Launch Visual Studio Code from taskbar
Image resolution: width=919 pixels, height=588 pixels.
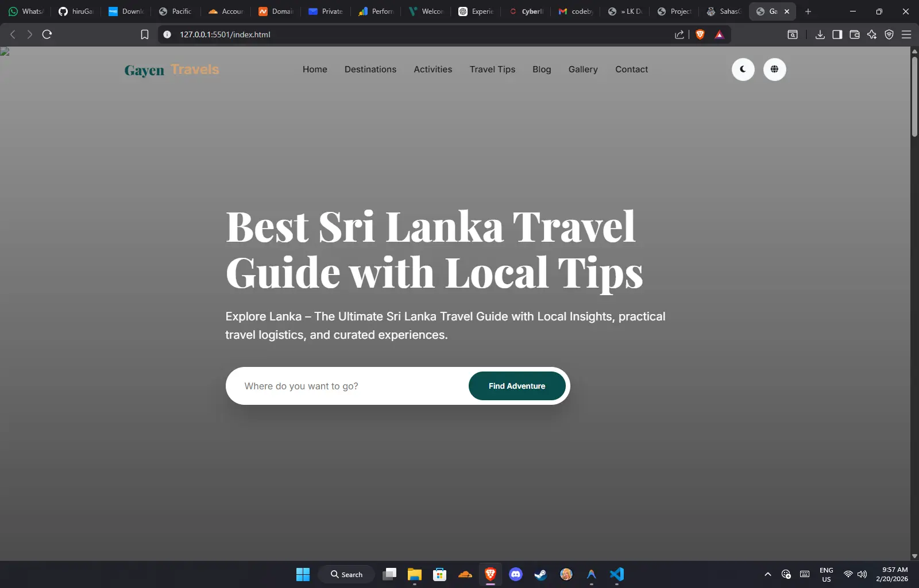point(616,574)
